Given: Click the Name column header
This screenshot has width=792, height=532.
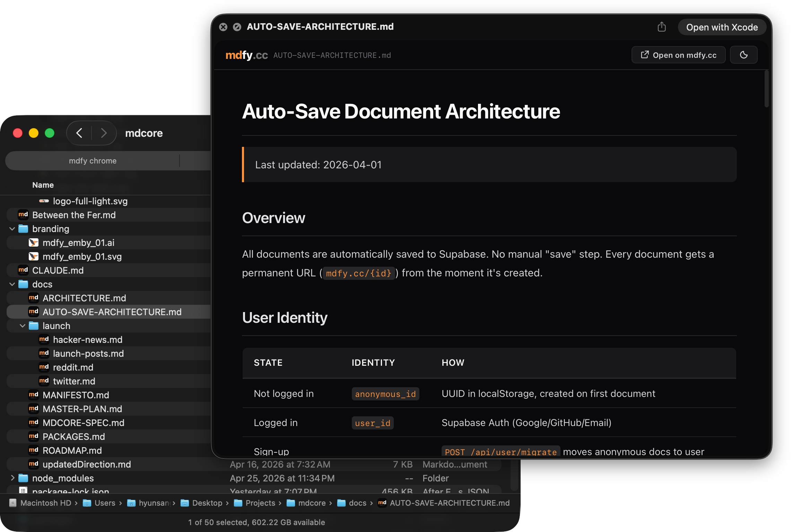Looking at the screenshot, I should click(43, 185).
